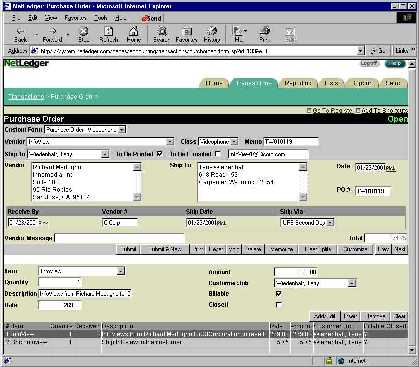Open the Favorites pane toolbar icon
The height and width of the screenshot is (367, 419).
pyautogui.click(x=187, y=34)
